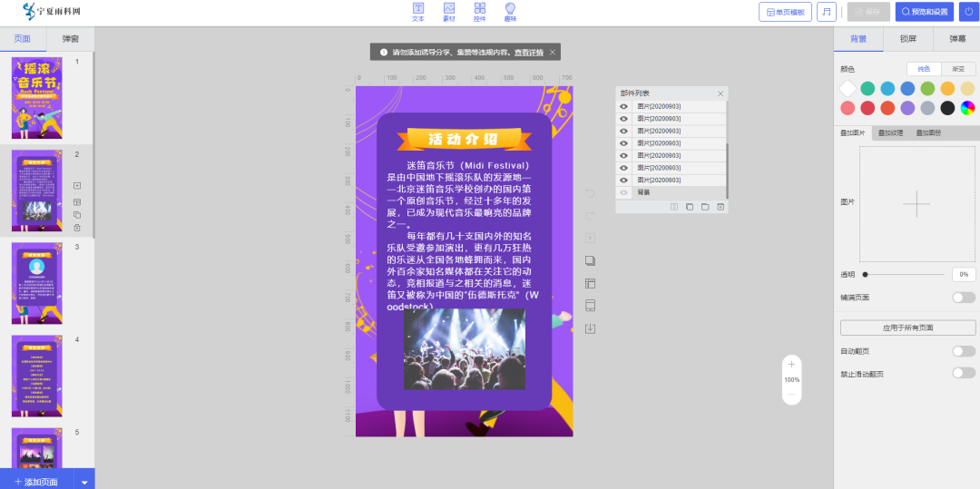Pick the black color swatch
Image resolution: width=980 pixels, height=489 pixels.
tap(947, 108)
